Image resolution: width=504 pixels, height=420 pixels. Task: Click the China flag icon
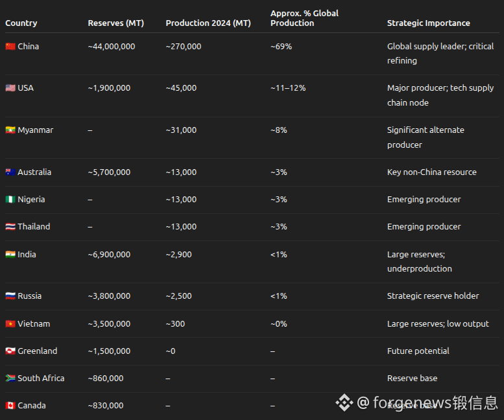pos(10,47)
